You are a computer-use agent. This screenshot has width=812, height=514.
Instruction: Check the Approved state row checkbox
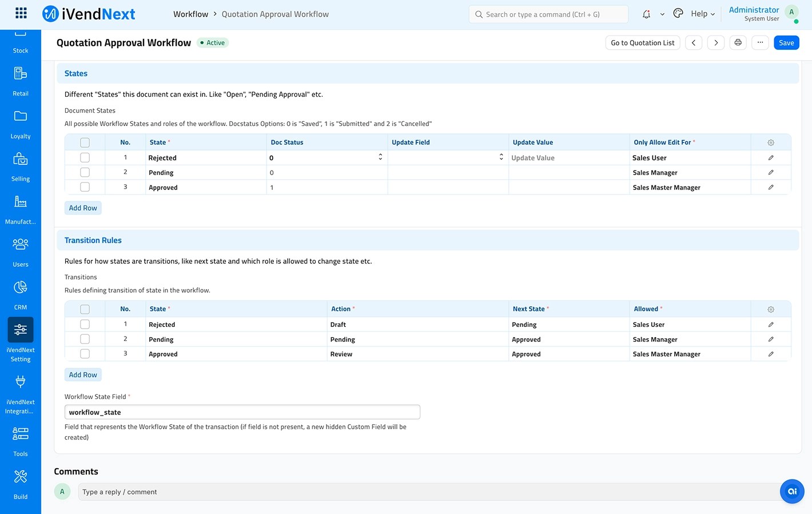coord(85,187)
